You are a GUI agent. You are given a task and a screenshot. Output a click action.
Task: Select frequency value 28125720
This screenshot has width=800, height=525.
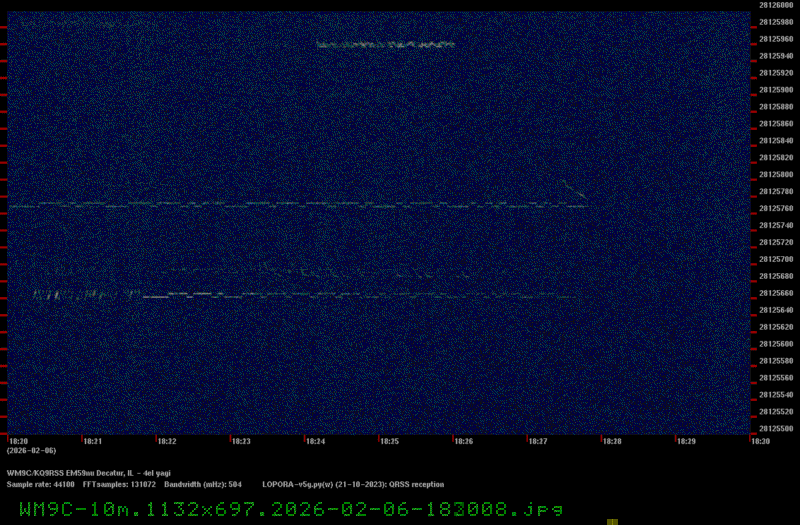pos(776,242)
